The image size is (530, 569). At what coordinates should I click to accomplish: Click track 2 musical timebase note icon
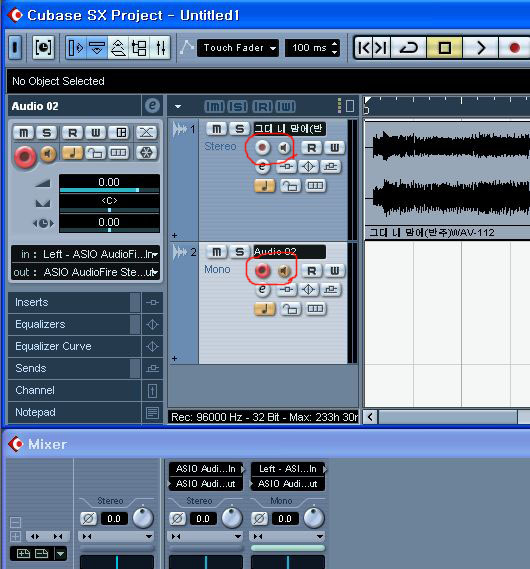[264, 309]
